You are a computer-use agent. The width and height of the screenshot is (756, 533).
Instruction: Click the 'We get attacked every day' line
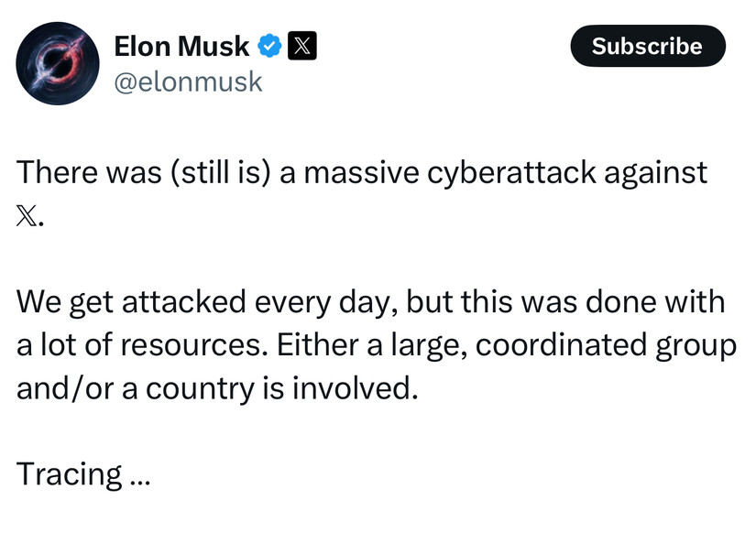370,302
